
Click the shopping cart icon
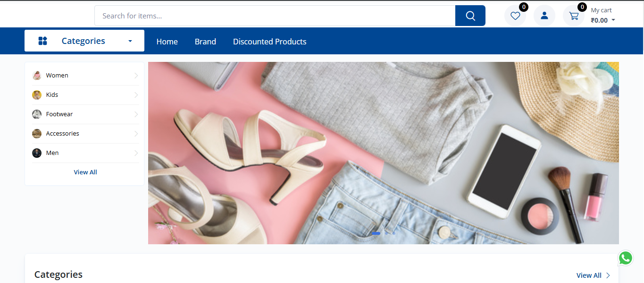tap(574, 16)
